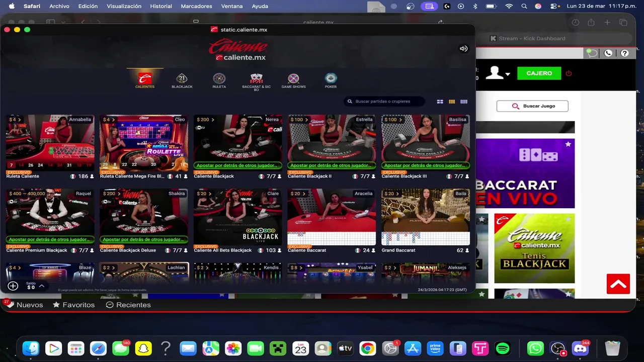Open the Visualización menu

(124, 6)
